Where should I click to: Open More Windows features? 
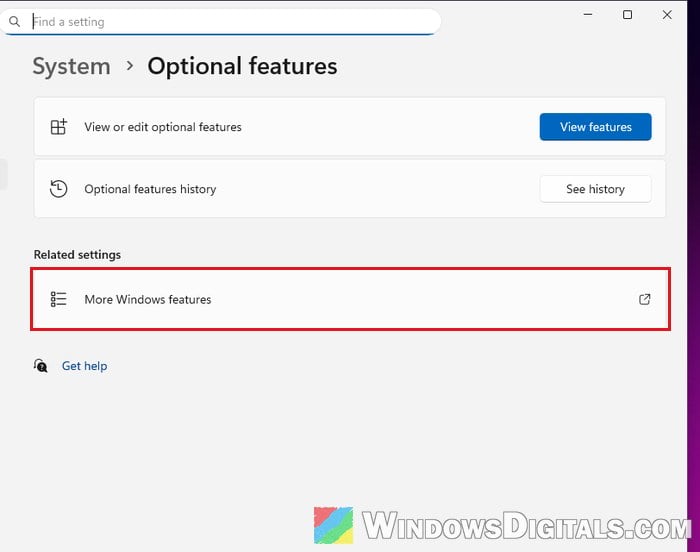[x=350, y=299]
